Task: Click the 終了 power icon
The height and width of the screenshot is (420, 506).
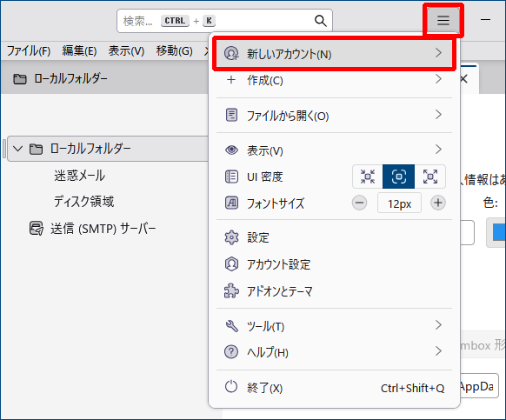Action: pyautogui.click(x=231, y=387)
